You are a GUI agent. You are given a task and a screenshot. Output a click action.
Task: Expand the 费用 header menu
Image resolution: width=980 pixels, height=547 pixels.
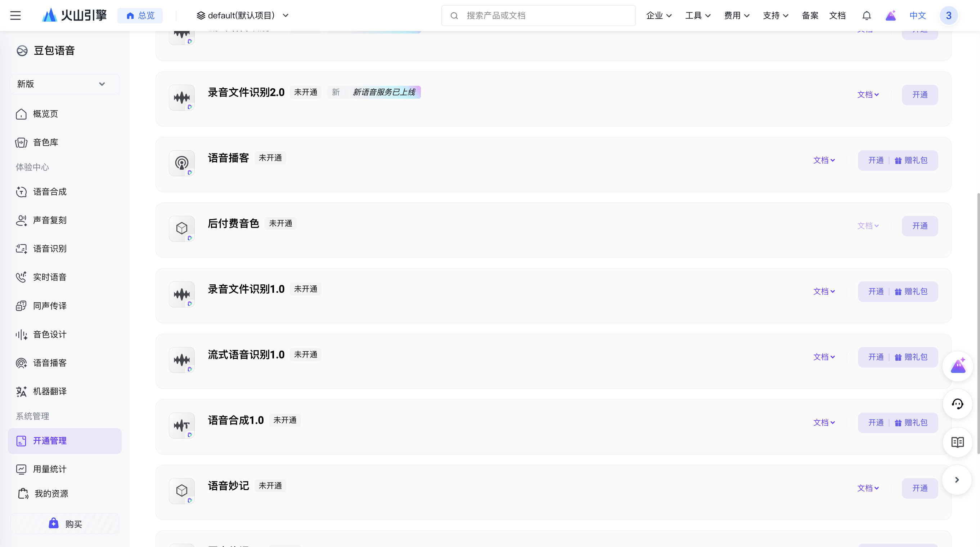coord(737,15)
